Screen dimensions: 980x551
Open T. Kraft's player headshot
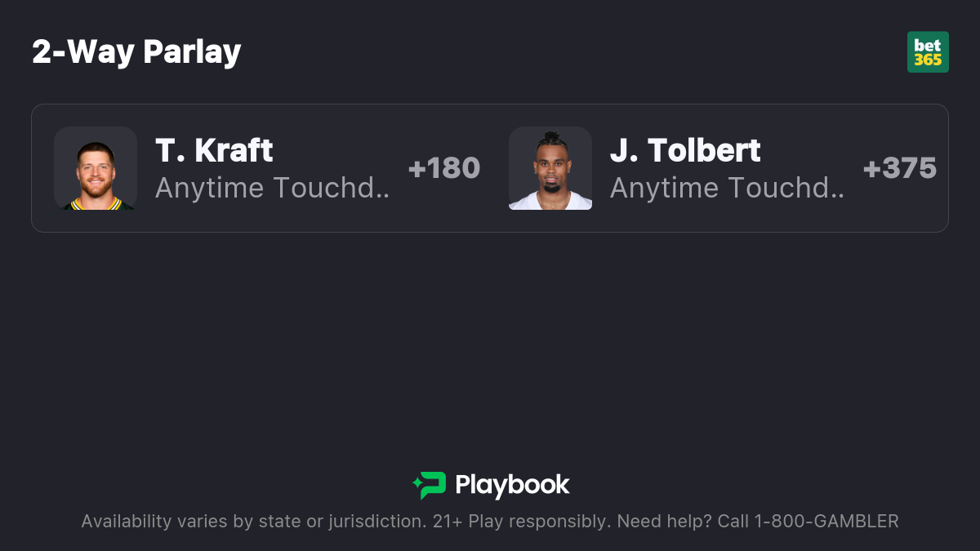pyautogui.click(x=96, y=168)
